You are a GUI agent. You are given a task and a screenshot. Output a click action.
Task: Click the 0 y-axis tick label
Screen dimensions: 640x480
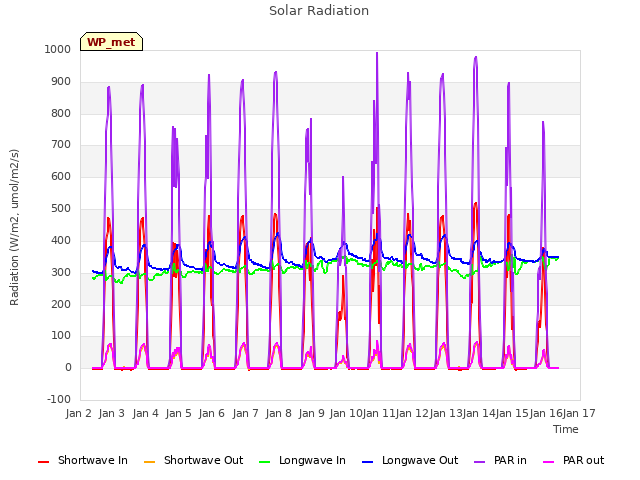(68, 368)
